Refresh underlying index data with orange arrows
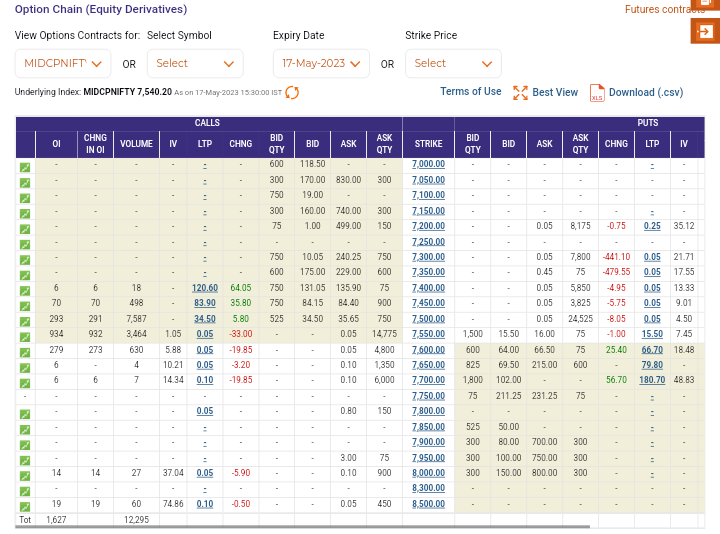Viewport: 720px width, 534px height. point(292,92)
